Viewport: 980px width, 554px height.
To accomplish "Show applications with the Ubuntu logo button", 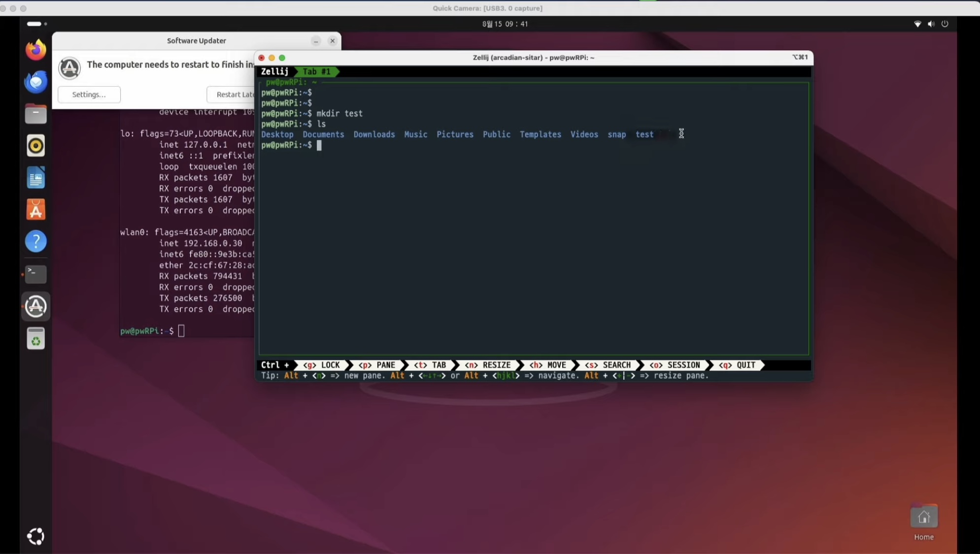I will [35, 536].
